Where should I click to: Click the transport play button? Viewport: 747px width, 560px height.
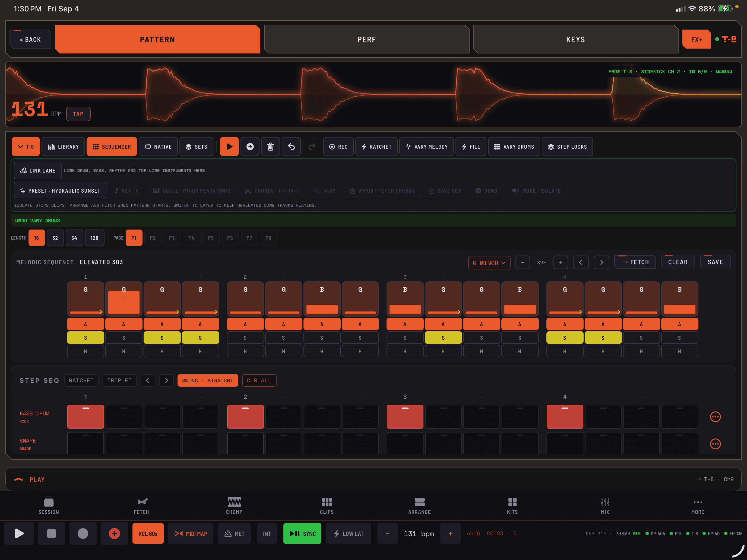19,533
